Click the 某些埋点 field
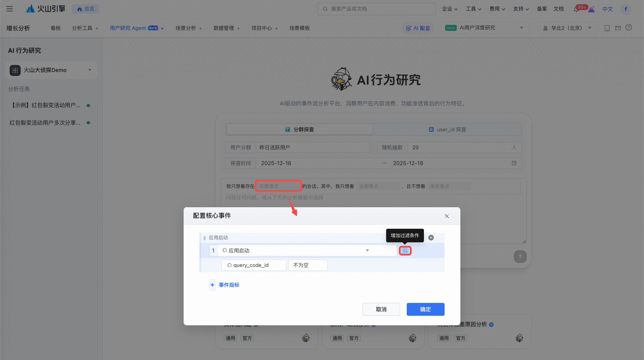The image size is (644, 360). (x=449, y=186)
